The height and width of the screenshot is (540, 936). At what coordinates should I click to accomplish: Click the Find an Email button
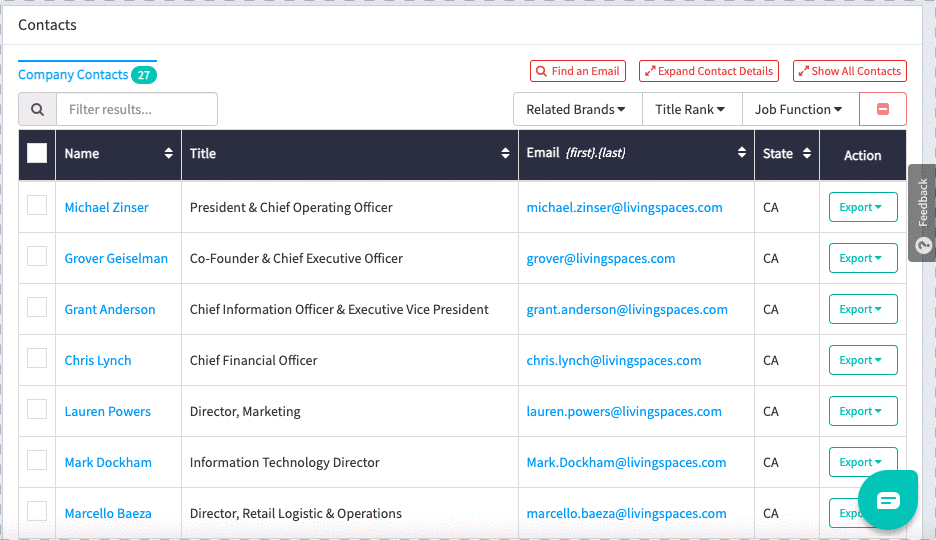tap(578, 71)
